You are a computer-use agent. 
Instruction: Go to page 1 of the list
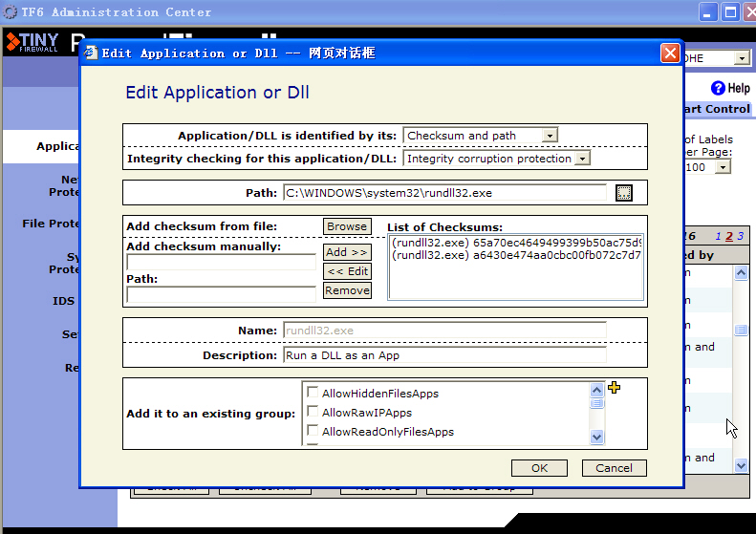[720, 236]
